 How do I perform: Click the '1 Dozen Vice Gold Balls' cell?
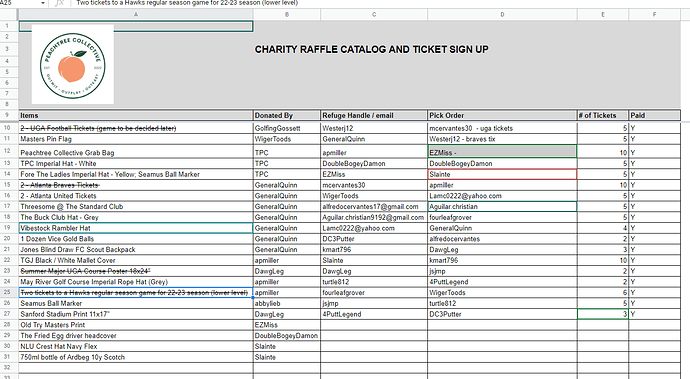(136, 239)
